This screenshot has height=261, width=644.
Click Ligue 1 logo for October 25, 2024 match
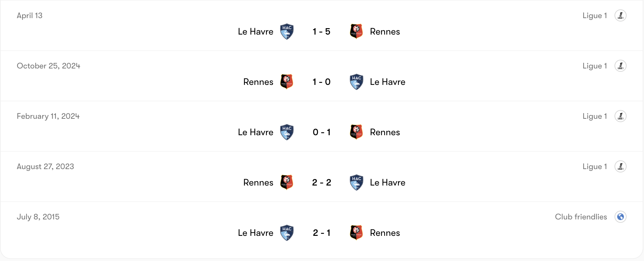[620, 66]
